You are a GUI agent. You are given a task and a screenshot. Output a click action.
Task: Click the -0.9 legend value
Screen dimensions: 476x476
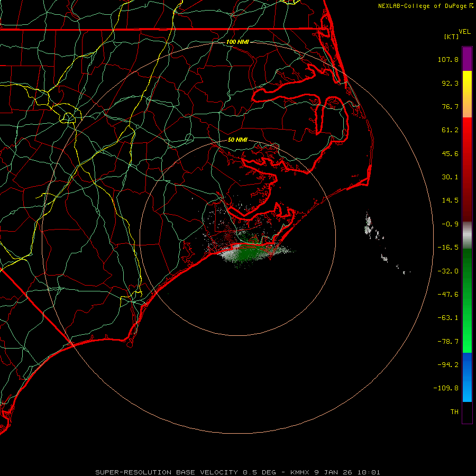[x=450, y=224]
